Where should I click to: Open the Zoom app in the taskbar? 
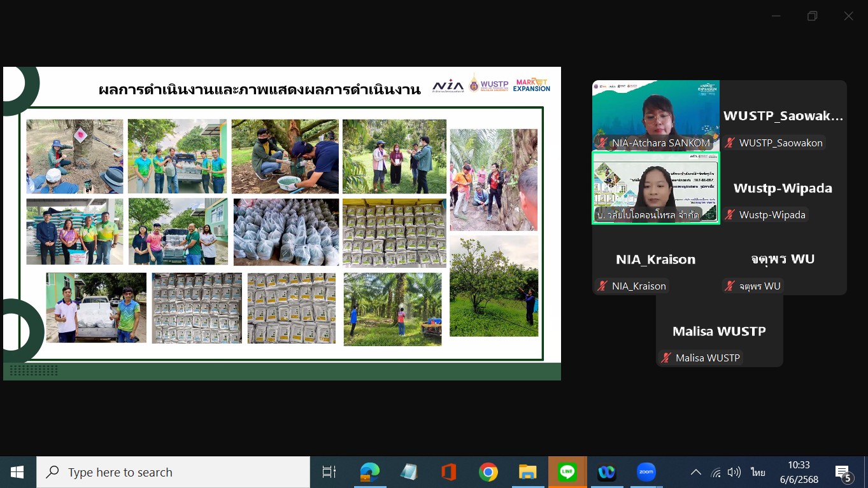click(646, 472)
